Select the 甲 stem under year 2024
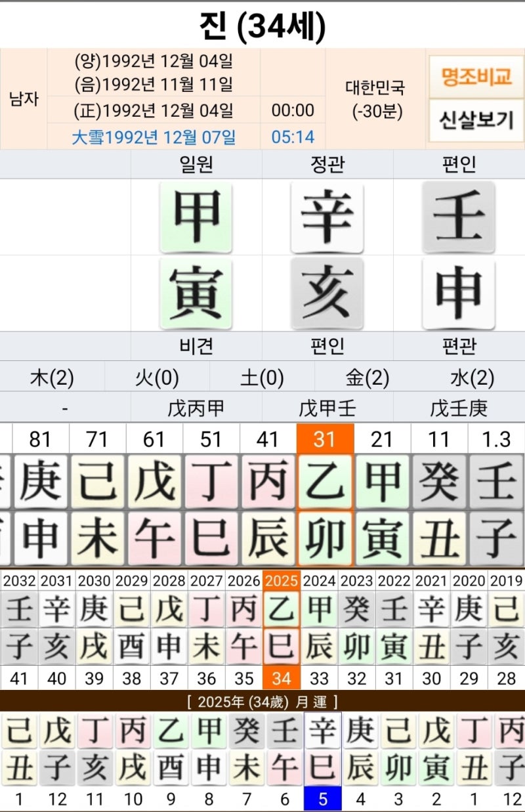This screenshot has height=812, width=525. pyautogui.click(x=319, y=610)
